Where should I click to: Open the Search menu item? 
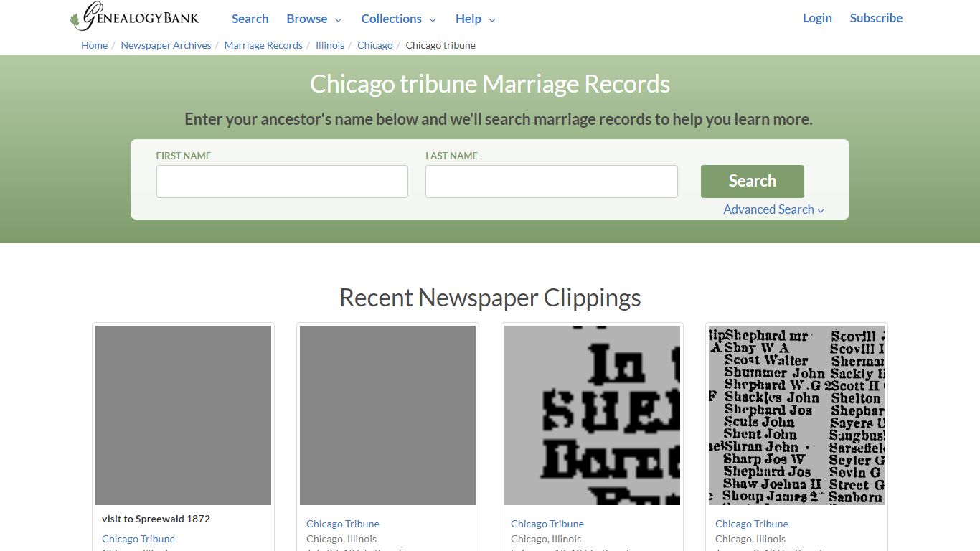coord(250,19)
